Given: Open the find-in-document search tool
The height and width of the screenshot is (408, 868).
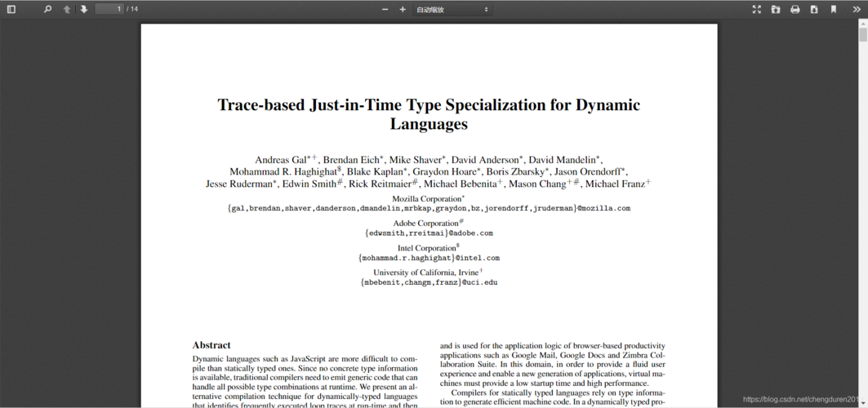Looking at the screenshot, I should [x=47, y=10].
